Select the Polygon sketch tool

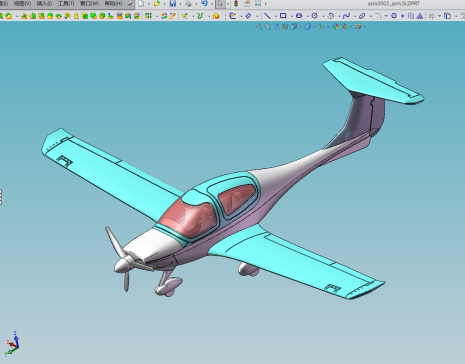394,16
